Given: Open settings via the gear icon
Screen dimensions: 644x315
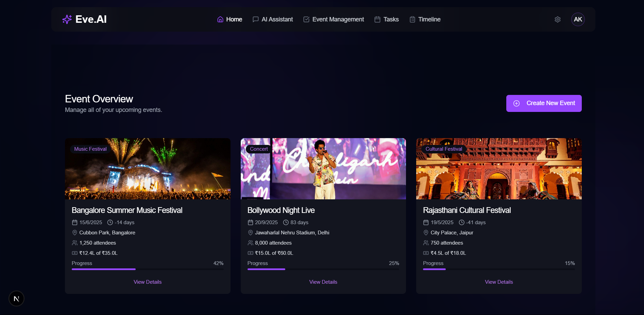Looking at the screenshot, I should click(558, 19).
